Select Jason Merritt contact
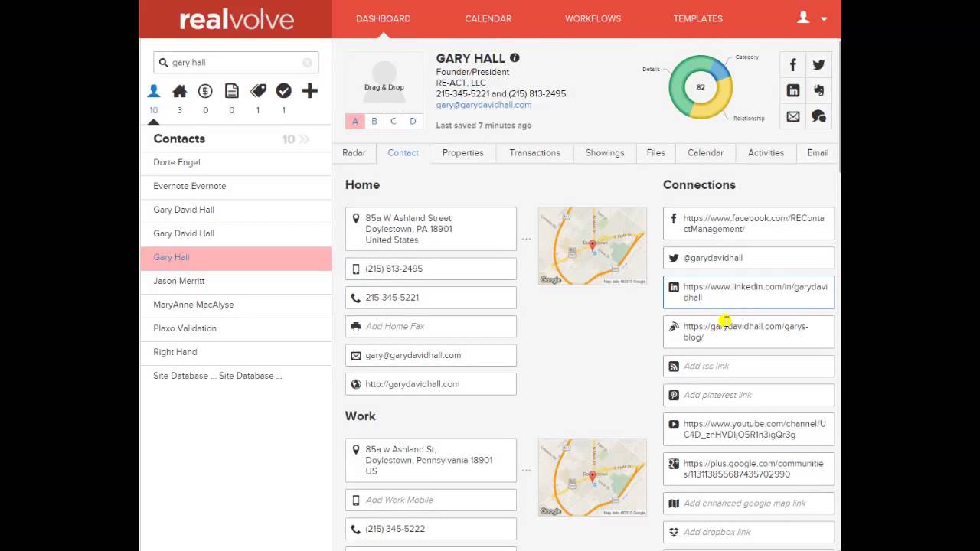This screenshot has width=980, height=551. 236,281
